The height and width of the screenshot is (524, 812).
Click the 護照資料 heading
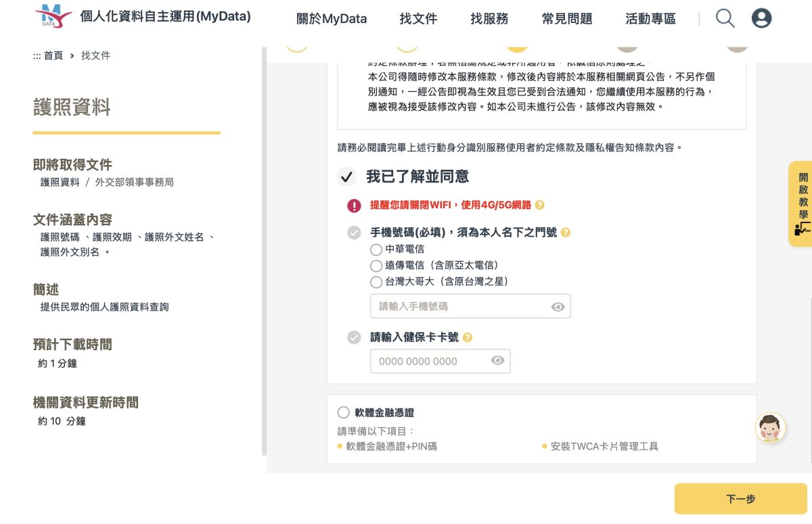[72, 108]
